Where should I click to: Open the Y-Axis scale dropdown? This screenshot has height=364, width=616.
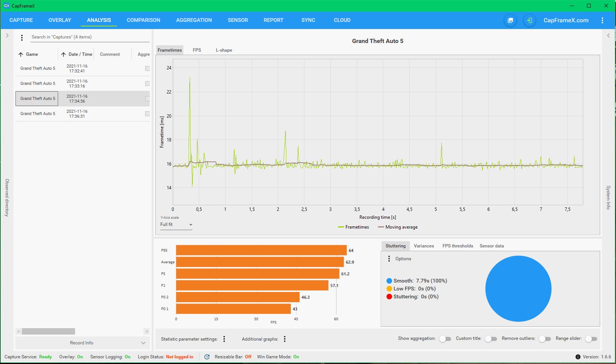(x=176, y=224)
